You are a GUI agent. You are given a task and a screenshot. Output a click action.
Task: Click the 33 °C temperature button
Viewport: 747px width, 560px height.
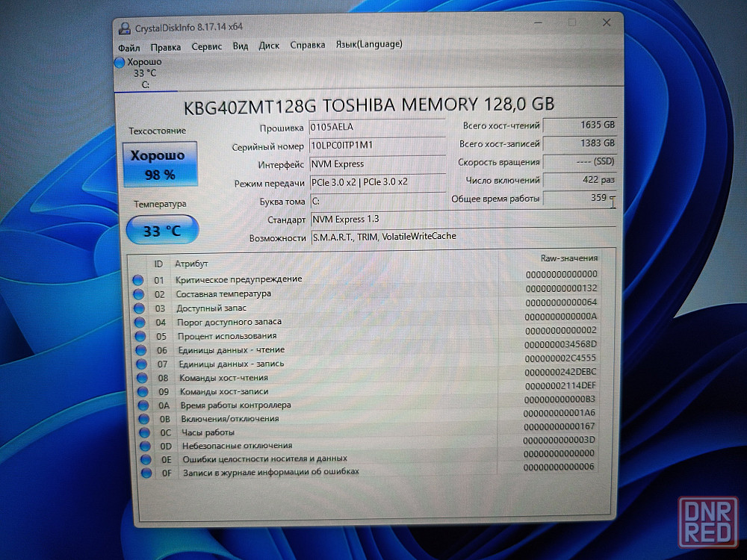click(x=162, y=231)
